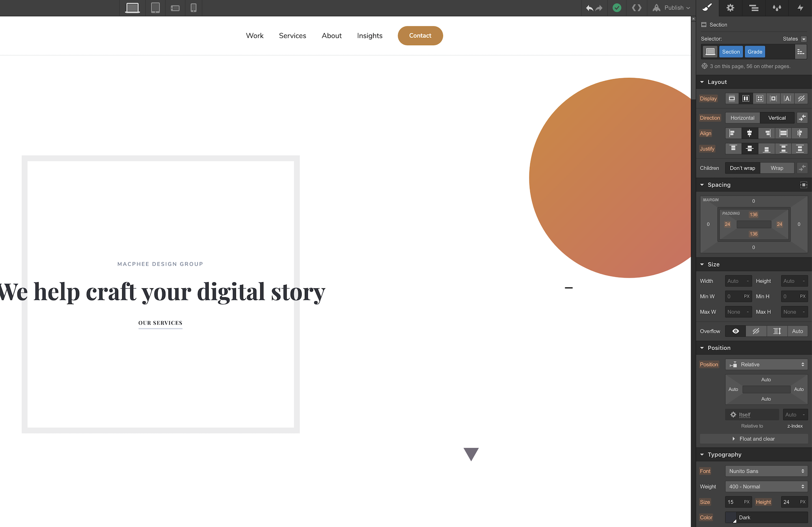The width and height of the screenshot is (812, 527).
Task: Click the undo arrow icon
Action: [590, 8]
